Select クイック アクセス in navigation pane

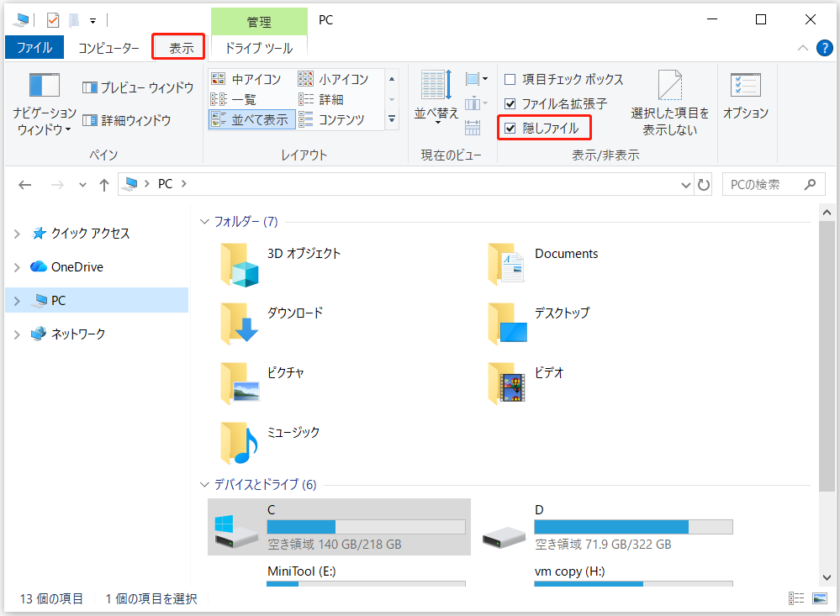click(x=81, y=233)
